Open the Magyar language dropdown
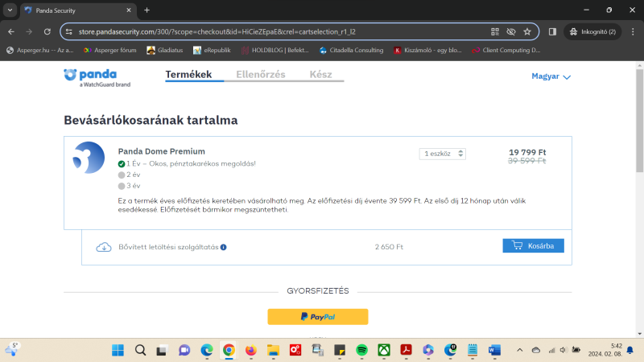Image resolution: width=644 pixels, height=362 pixels. [551, 76]
